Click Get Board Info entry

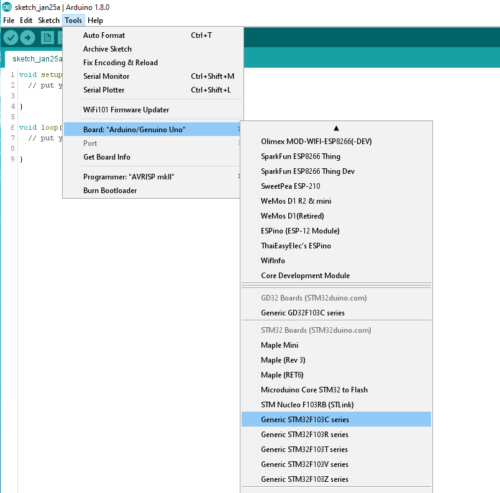pyautogui.click(x=152, y=157)
